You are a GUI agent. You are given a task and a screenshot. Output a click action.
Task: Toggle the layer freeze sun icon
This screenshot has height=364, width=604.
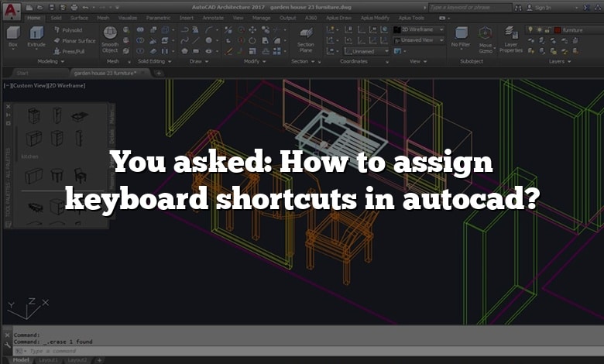[539, 29]
